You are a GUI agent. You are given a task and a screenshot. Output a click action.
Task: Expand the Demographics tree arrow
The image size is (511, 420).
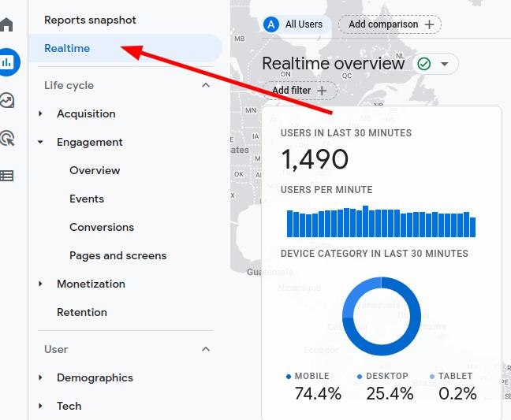[x=40, y=377]
